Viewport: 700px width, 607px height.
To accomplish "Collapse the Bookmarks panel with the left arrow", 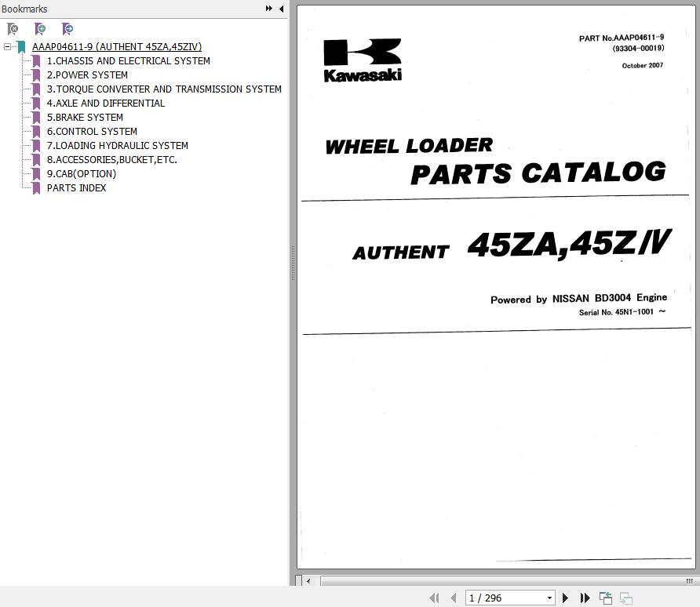I will [281, 9].
